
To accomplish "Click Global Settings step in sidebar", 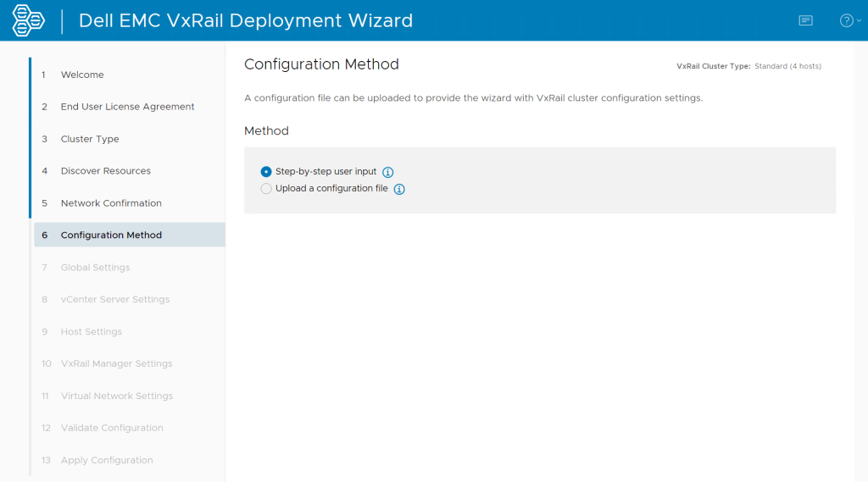I will point(95,268).
